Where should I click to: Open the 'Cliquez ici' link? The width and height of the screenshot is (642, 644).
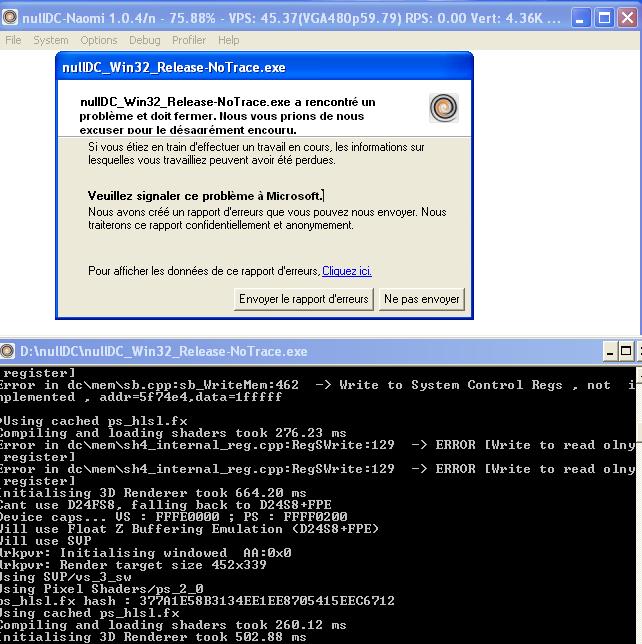pos(347,271)
